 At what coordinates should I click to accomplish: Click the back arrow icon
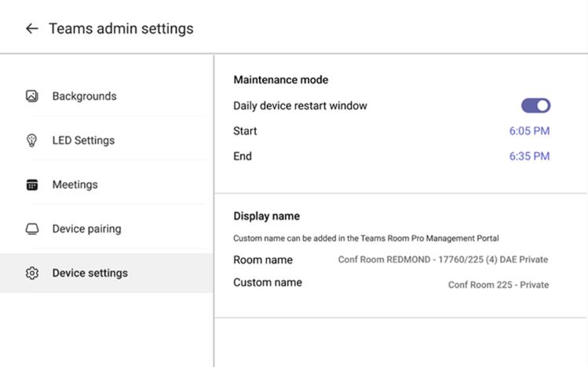click(x=31, y=29)
